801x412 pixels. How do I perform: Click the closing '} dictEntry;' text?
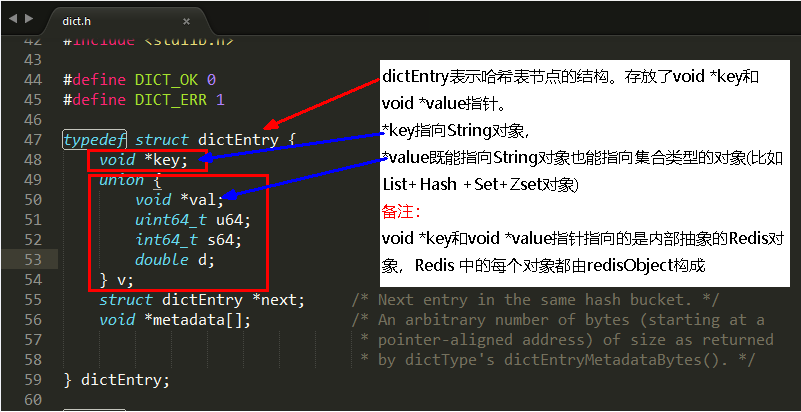click(x=116, y=380)
